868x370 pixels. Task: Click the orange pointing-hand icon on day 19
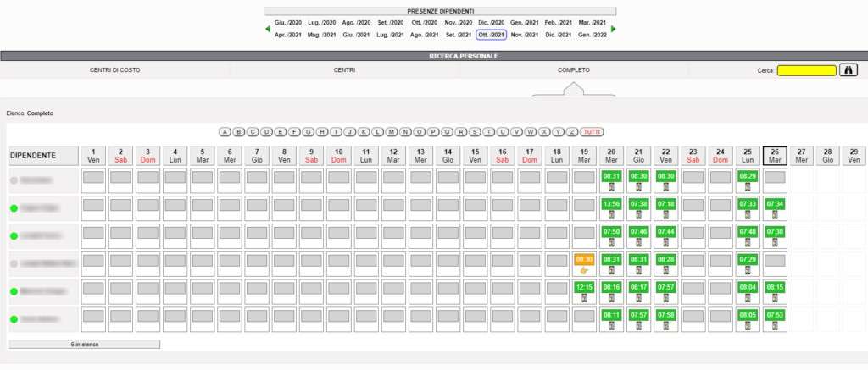coord(583,270)
